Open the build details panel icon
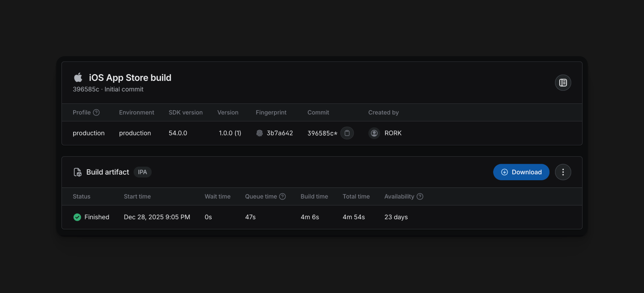This screenshot has height=293, width=644. pos(563,83)
